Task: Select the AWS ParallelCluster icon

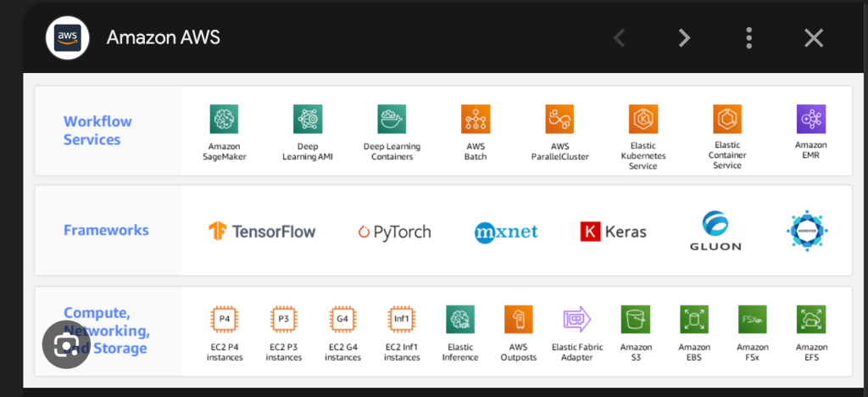Action: pos(559,119)
